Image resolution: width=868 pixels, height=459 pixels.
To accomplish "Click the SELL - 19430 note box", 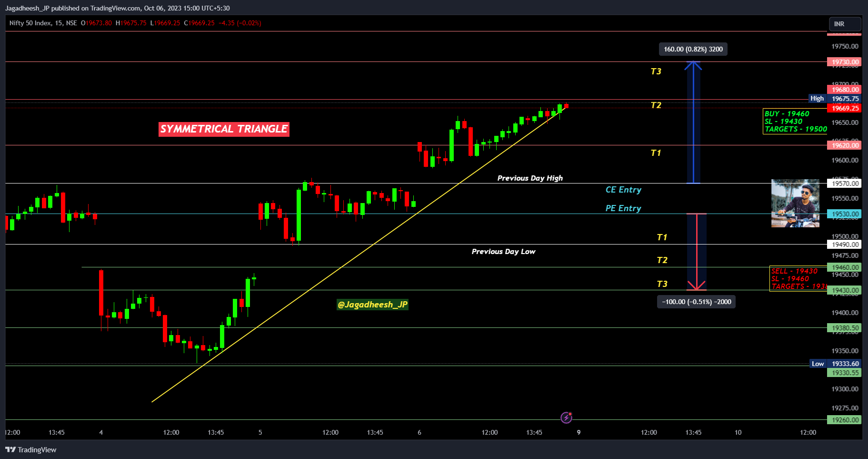I will (x=798, y=279).
